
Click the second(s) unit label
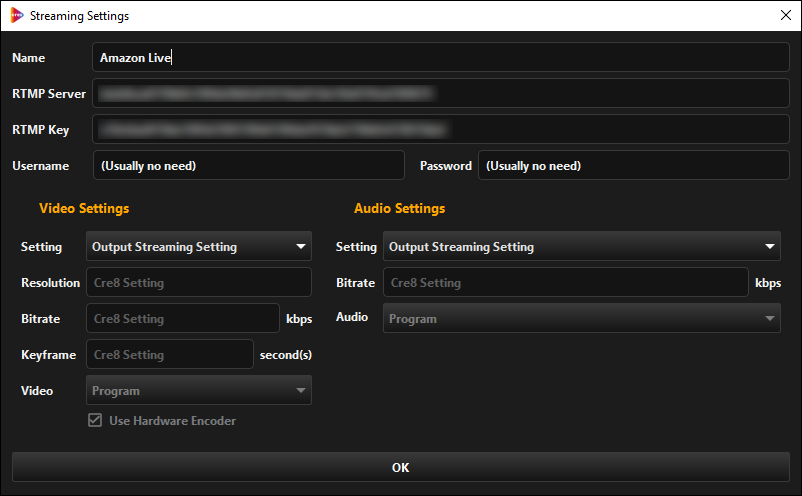[x=286, y=355]
